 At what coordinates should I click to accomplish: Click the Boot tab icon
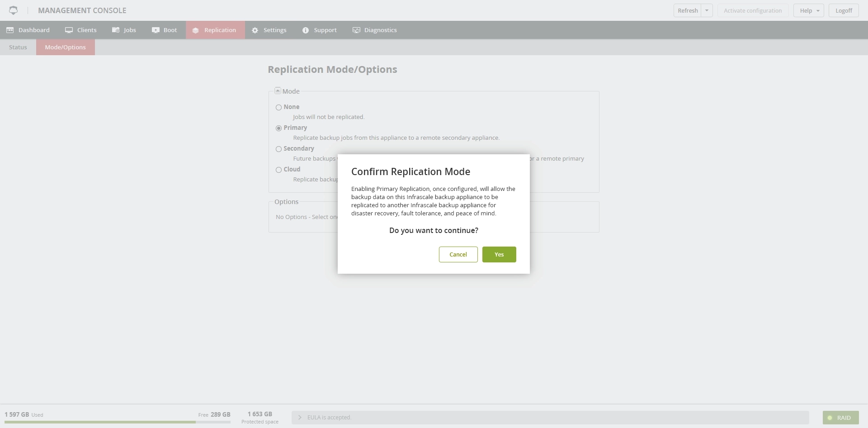tap(156, 30)
